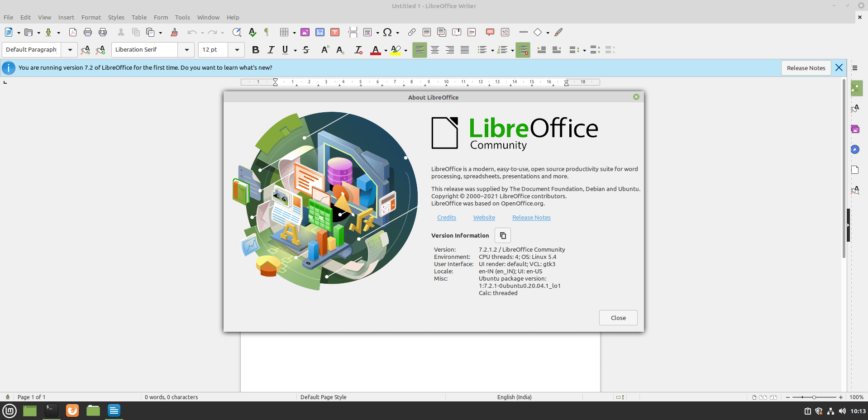Open font name dropdown list
This screenshot has height=420, width=868.
click(x=186, y=50)
